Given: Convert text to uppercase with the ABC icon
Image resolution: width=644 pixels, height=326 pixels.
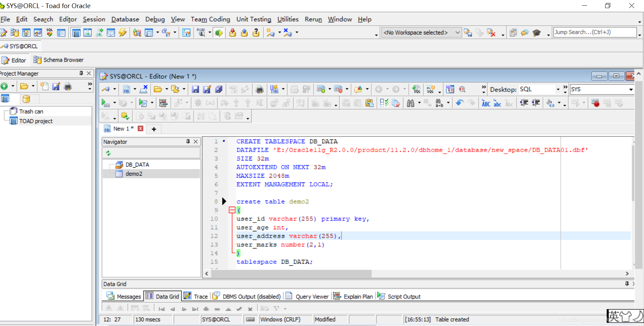Looking at the screenshot, I should (486, 103).
